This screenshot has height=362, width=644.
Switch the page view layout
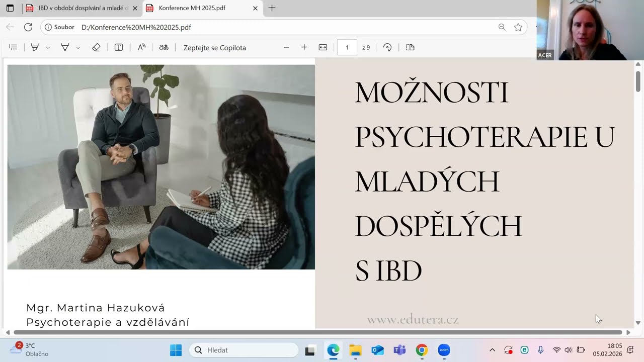[410, 47]
